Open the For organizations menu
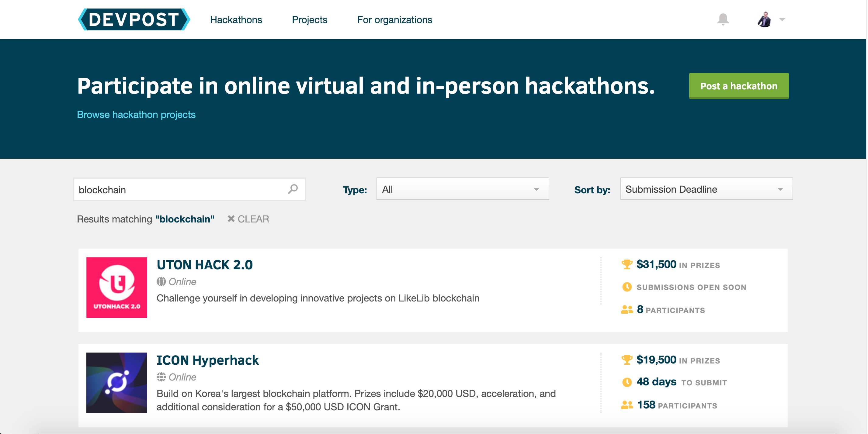This screenshot has height=434, width=868. [x=394, y=19]
